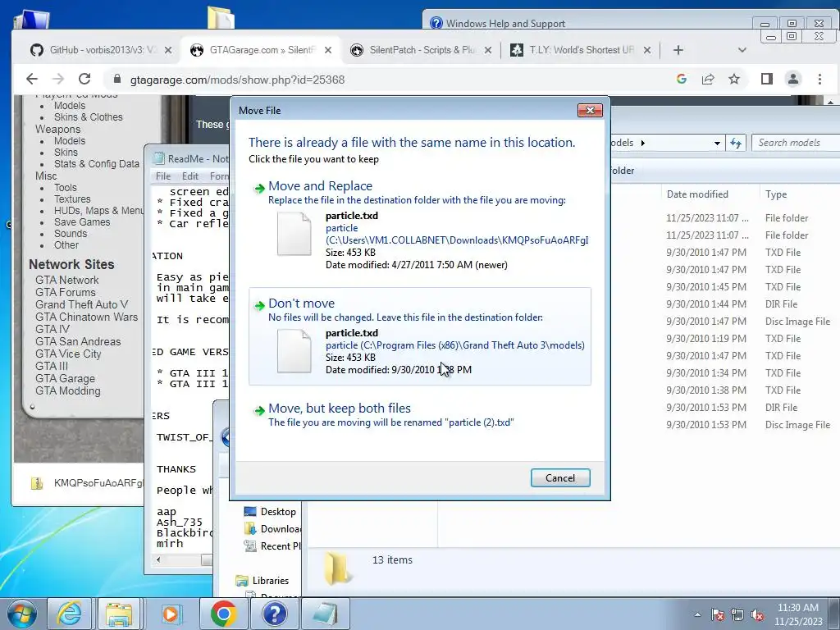Open Action Center flag icon
840x630 pixels.
click(718, 614)
